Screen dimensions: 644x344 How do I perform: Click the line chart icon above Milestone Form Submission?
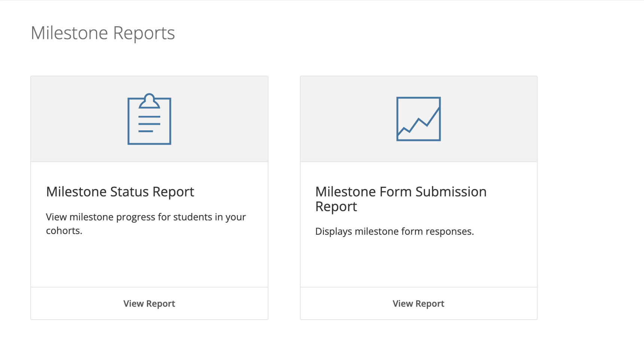coord(418,120)
